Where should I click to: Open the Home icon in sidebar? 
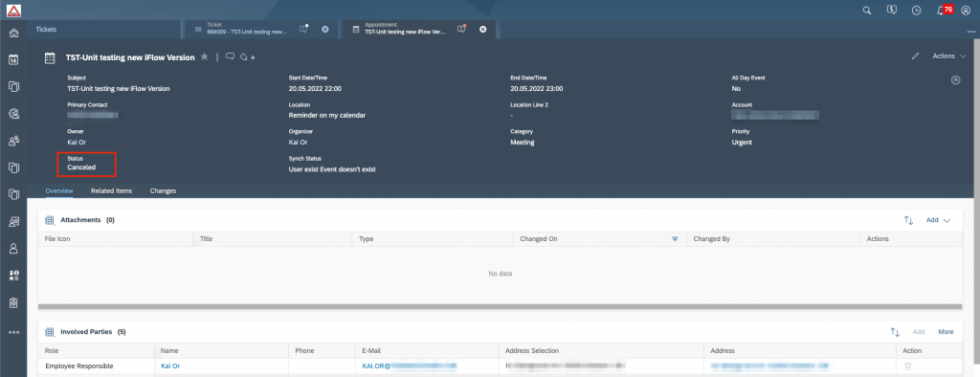(x=13, y=33)
